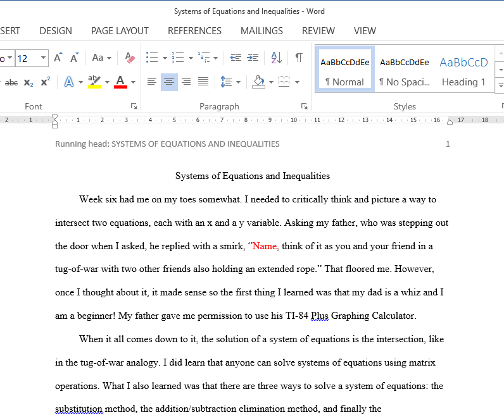Screen dimensions: 504x420
Task: Click the Clear All Formatting eraser icon
Action: (130, 58)
